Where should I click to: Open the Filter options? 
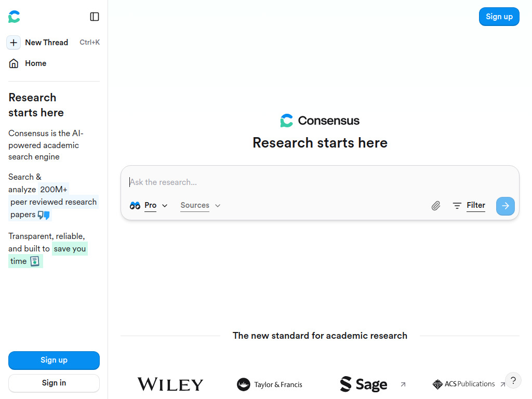(x=469, y=206)
